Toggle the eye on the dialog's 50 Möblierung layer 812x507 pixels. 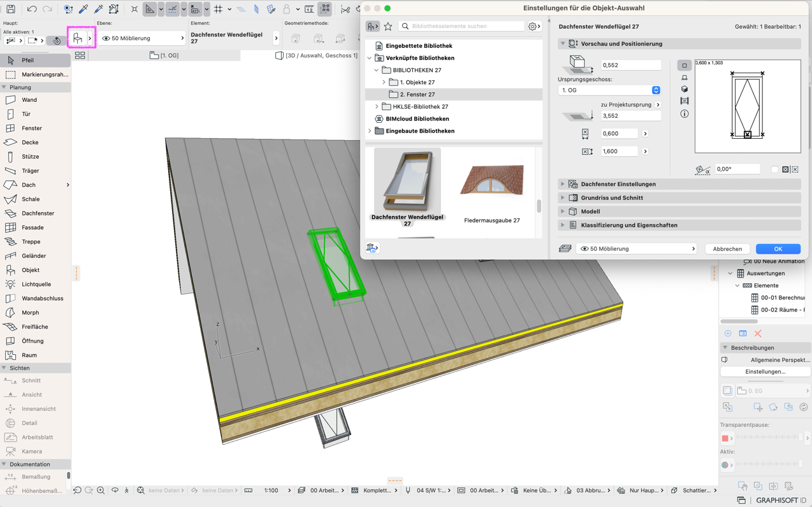(584, 249)
